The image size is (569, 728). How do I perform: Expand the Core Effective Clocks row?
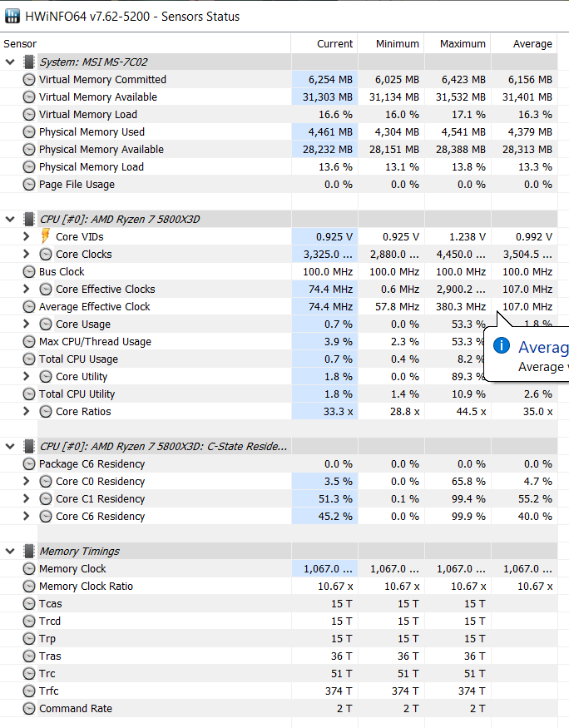point(27,289)
